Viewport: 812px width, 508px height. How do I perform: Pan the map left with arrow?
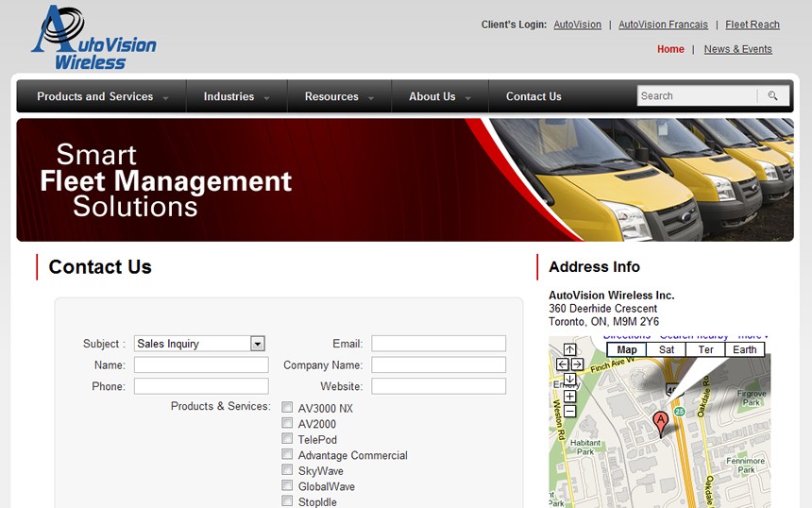tap(562, 364)
